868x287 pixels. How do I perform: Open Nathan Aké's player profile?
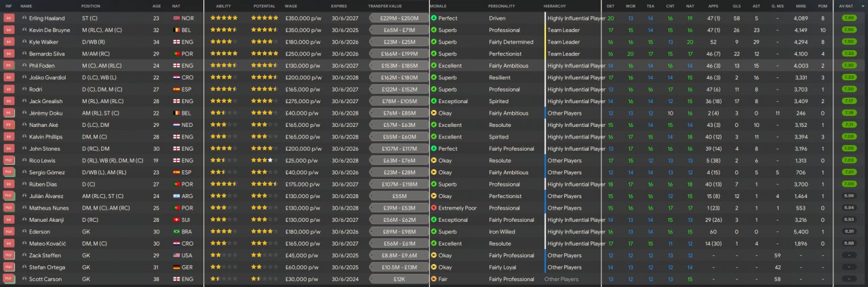coord(44,125)
